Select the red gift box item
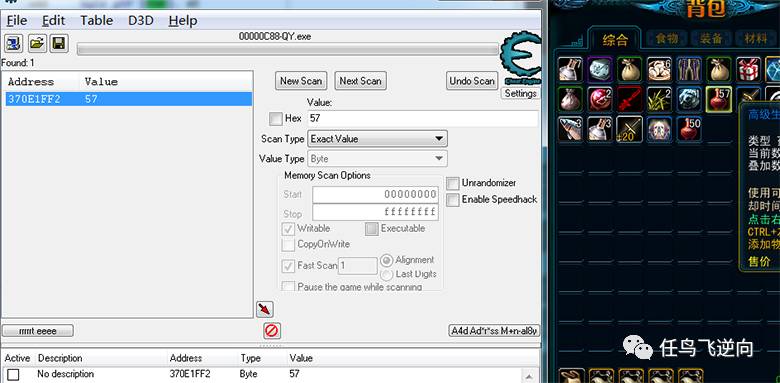Image resolution: width=780 pixels, height=383 pixels. 749,70
